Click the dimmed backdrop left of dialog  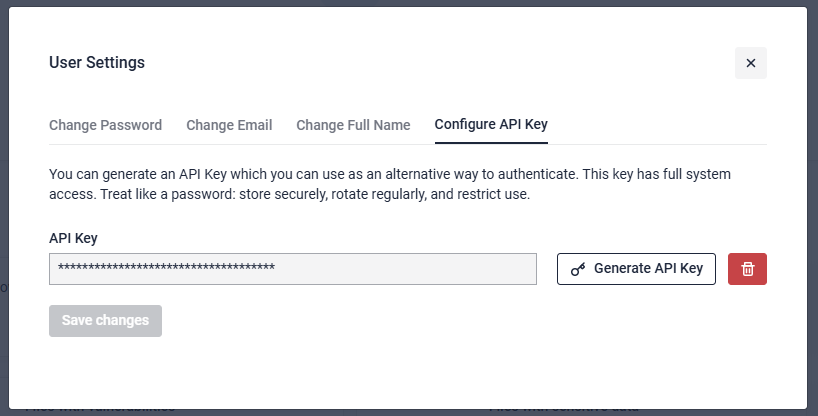4,200
